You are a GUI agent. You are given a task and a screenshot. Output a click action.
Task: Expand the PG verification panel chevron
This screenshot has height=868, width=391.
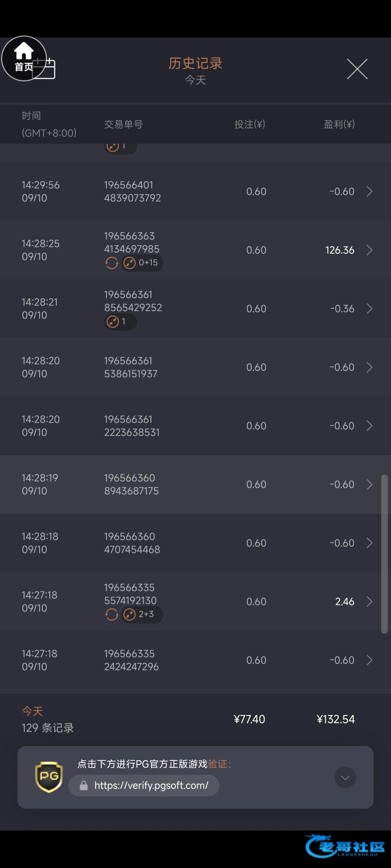click(x=345, y=777)
